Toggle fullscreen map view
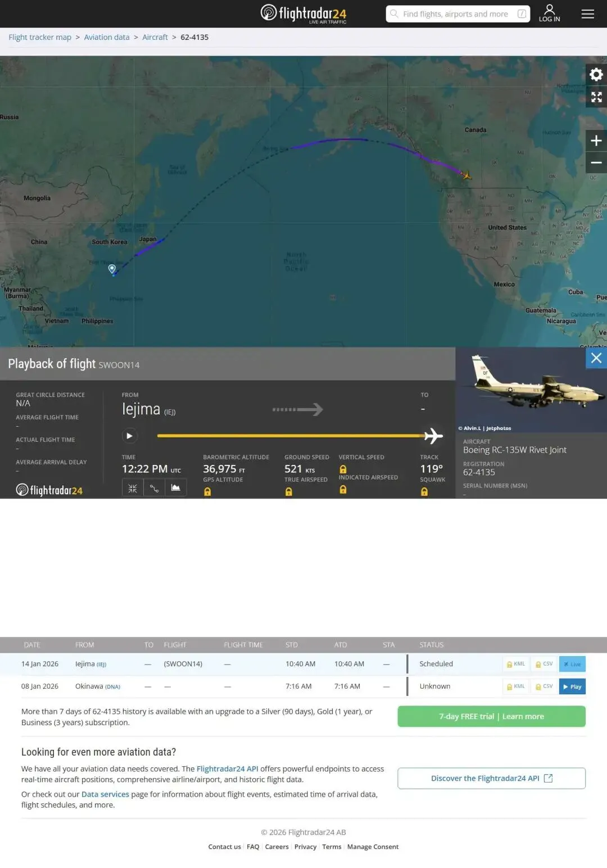 click(x=596, y=97)
